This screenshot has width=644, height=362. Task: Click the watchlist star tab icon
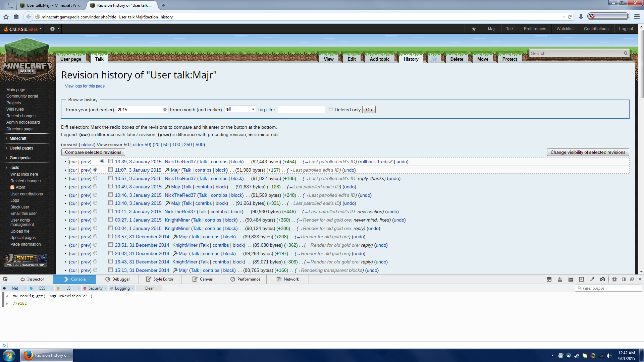[434, 59]
